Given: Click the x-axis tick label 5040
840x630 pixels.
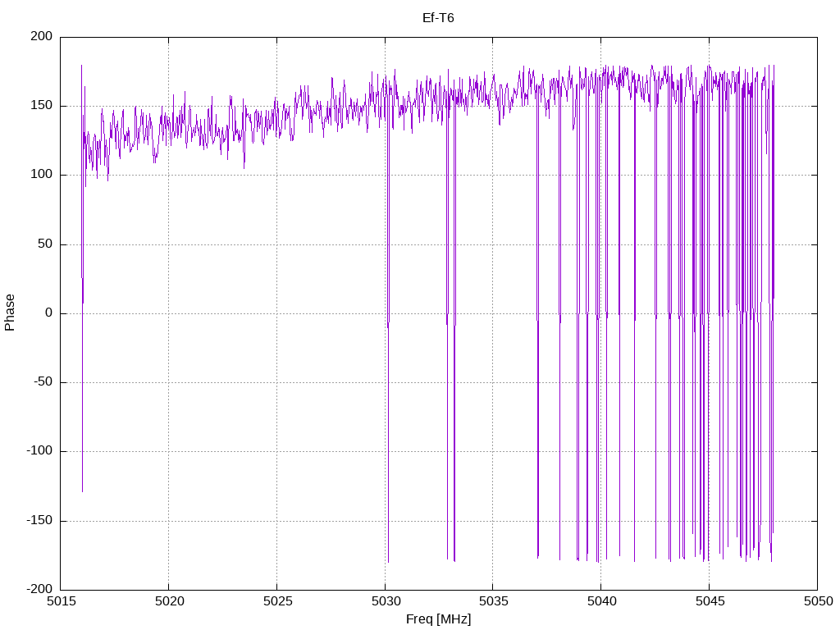Looking at the screenshot, I should point(601,601).
